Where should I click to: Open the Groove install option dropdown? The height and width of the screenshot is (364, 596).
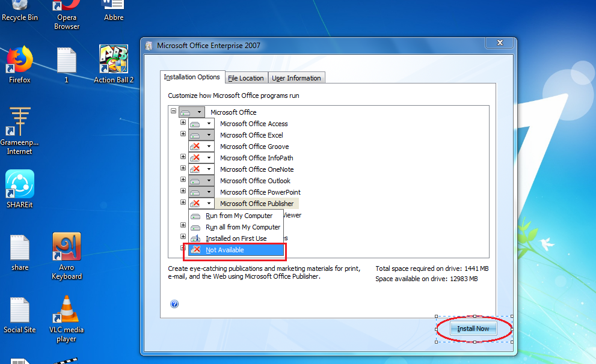(202, 147)
